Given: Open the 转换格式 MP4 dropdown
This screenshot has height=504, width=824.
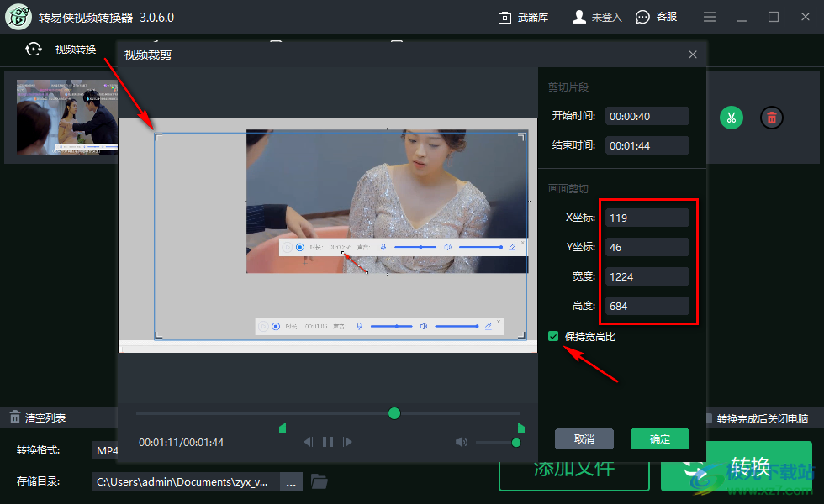Looking at the screenshot, I should point(106,450).
